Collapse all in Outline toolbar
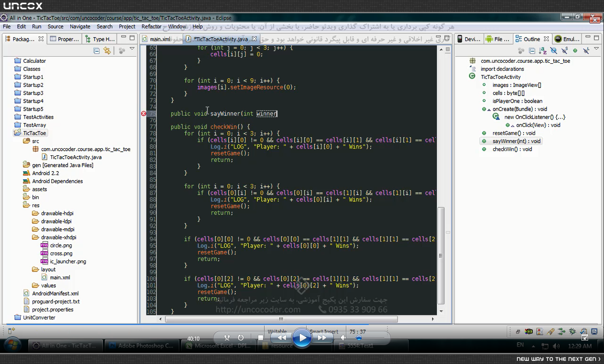The image size is (604, 364). pos(532,51)
